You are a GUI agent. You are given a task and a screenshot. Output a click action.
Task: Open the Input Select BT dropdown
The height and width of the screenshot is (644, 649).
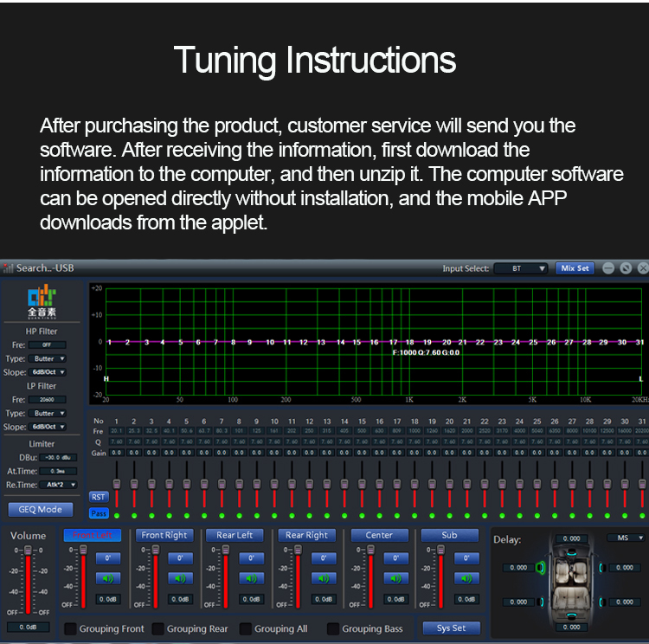tap(521, 268)
